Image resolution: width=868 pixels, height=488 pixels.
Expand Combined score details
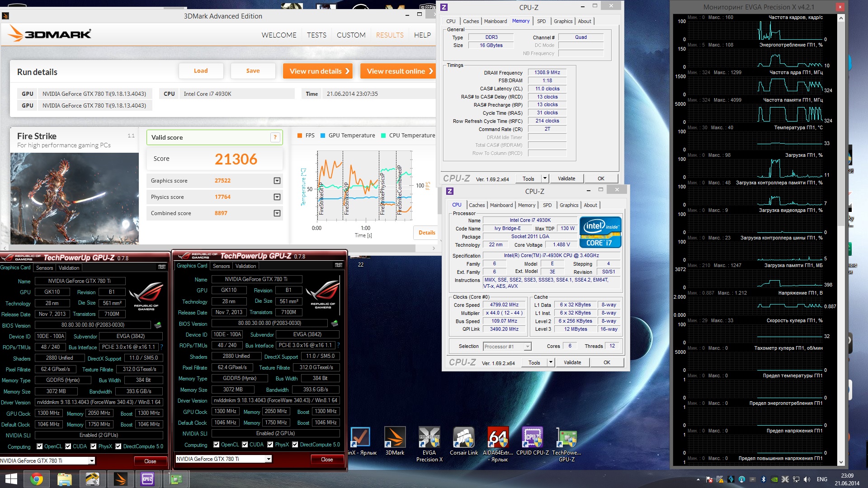277,213
